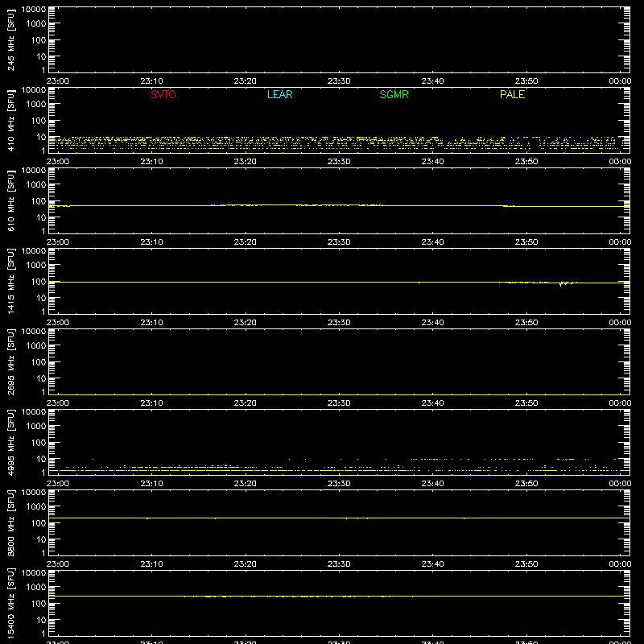Click the flat yellow trace in the 8800 MHz plot

339,518
